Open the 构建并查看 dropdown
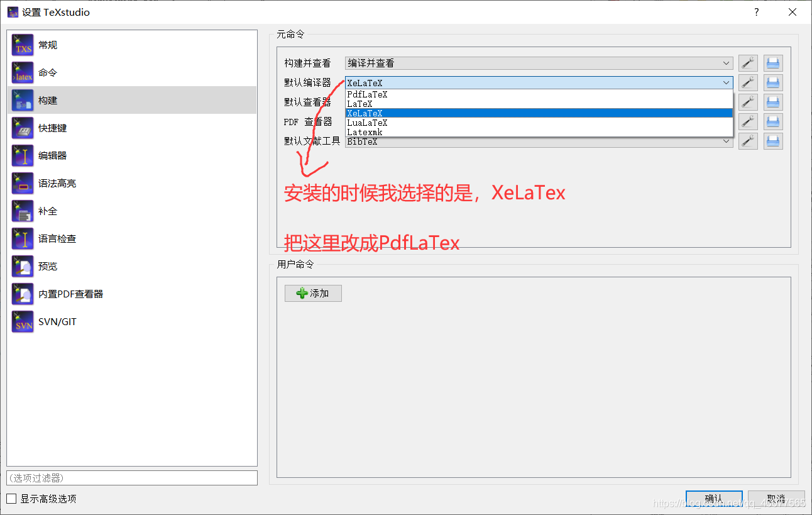Image resolution: width=812 pixels, height=515 pixels. tap(539, 63)
